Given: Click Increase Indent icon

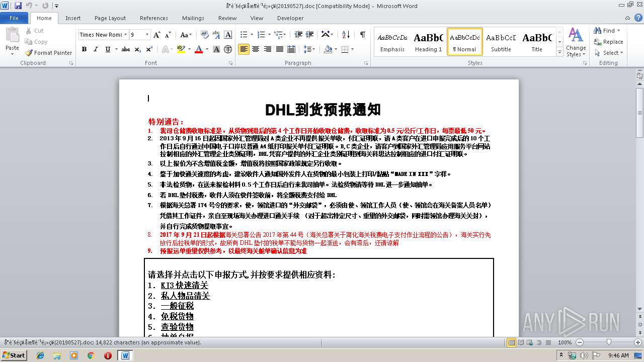Looking at the screenshot, I should tap(310, 35).
